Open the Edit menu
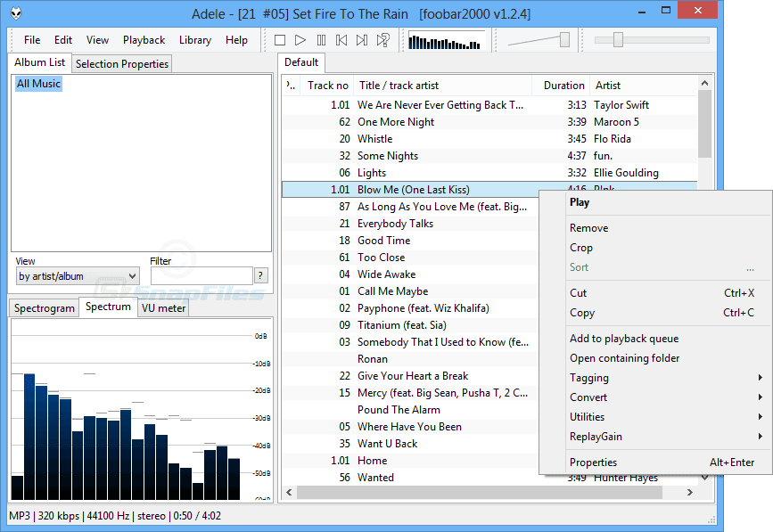Image resolution: width=773 pixels, height=532 pixels. pos(63,40)
